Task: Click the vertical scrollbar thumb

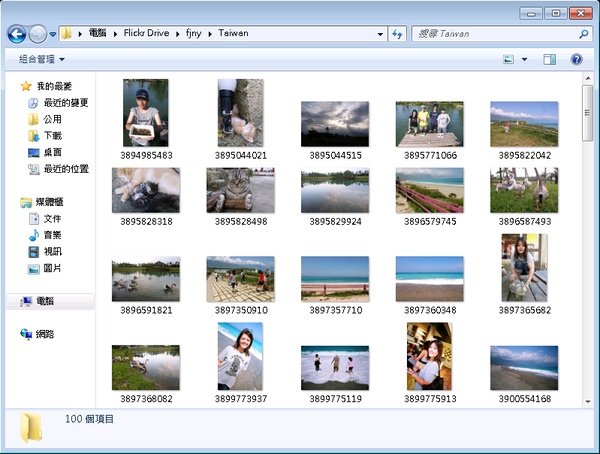Action: click(587, 113)
